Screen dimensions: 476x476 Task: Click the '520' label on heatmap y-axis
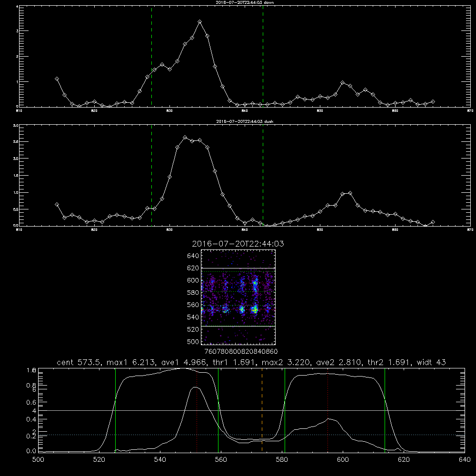tap(193, 329)
